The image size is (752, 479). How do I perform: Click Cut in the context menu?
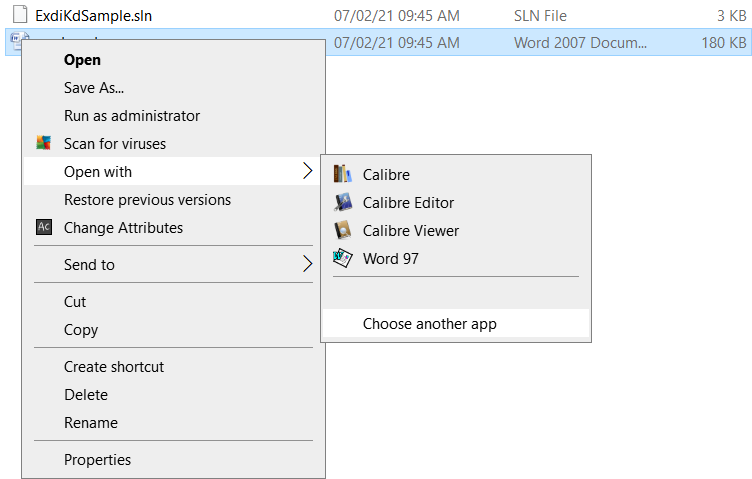click(75, 302)
